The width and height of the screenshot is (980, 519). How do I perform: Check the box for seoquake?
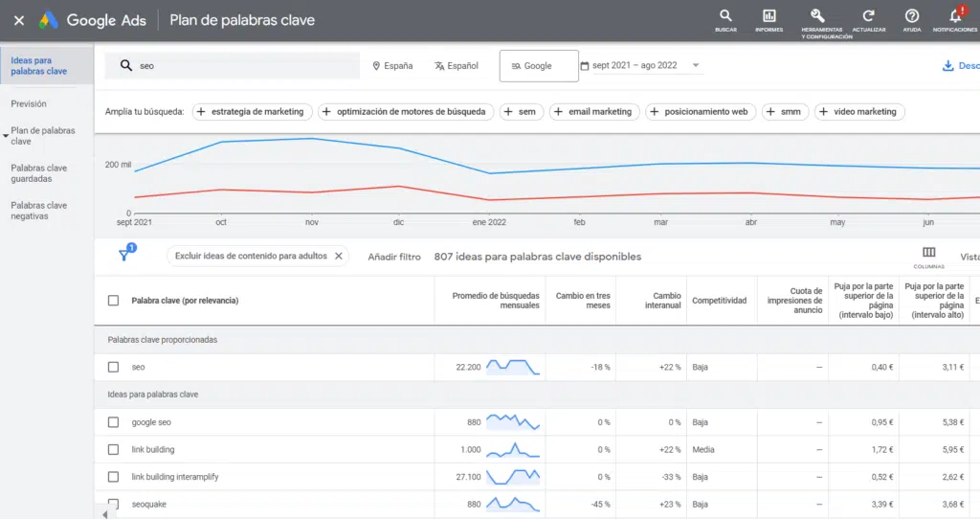coord(113,504)
